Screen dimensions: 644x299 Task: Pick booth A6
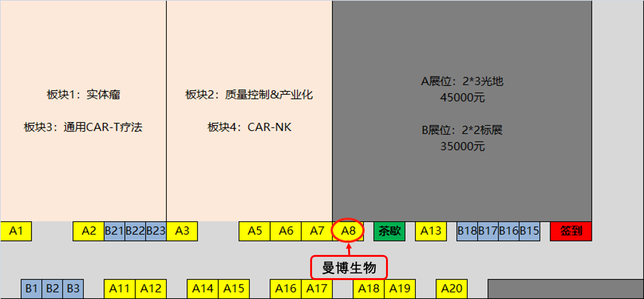click(286, 231)
